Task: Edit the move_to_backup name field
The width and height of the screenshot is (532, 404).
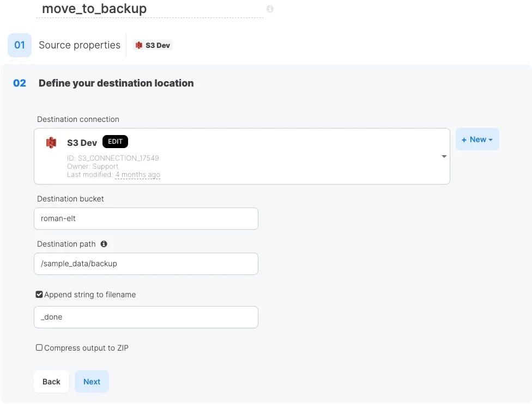Action: point(149,9)
